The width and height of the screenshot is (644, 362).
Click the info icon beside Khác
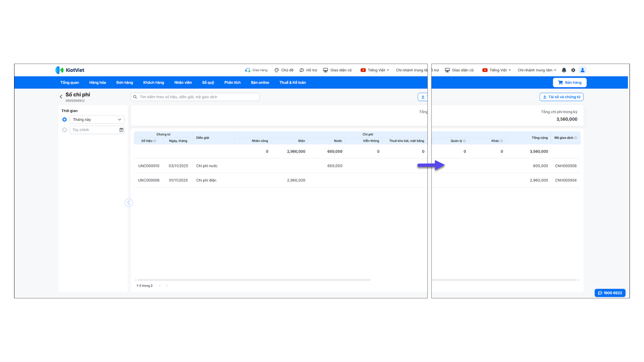(x=502, y=141)
